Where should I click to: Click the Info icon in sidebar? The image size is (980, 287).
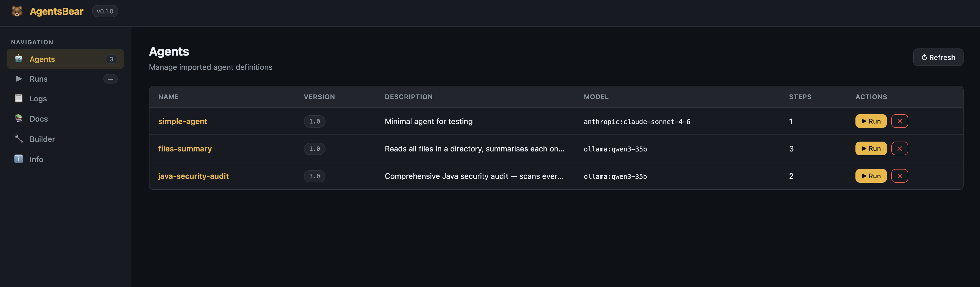(x=19, y=159)
